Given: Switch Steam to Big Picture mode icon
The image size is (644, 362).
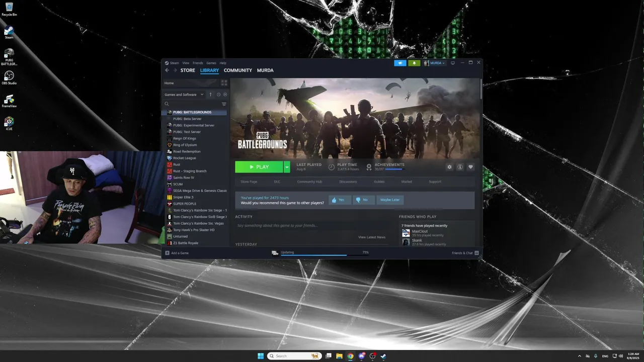Looking at the screenshot, I should (x=452, y=63).
